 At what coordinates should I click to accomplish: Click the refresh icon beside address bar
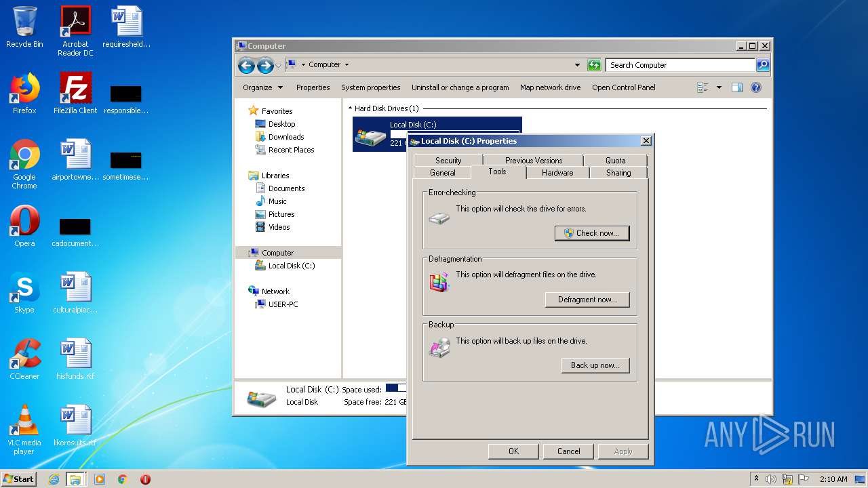point(594,65)
